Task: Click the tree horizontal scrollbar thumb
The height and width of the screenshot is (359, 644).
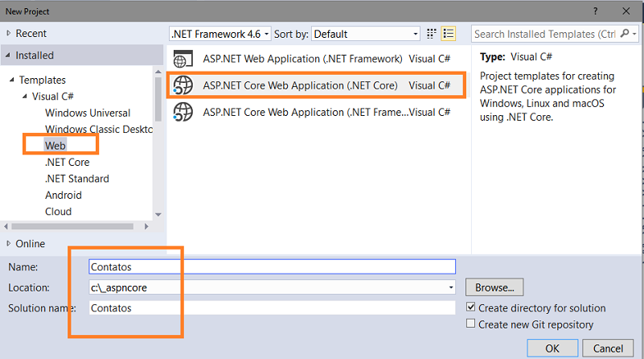Action: [x=72, y=226]
